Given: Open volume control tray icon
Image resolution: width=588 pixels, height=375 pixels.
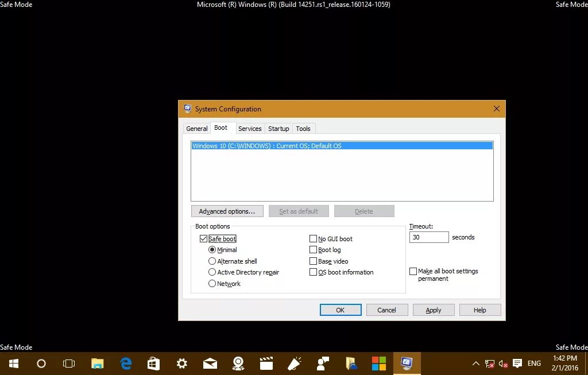Looking at the screenshot, I should tap(503, 364).
